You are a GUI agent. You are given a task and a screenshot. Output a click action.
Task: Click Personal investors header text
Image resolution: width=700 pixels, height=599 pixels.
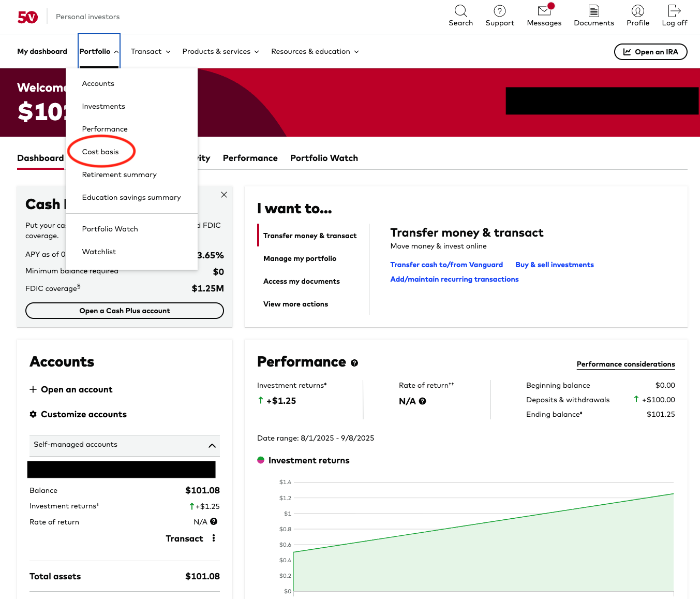[x=87, y=17]
